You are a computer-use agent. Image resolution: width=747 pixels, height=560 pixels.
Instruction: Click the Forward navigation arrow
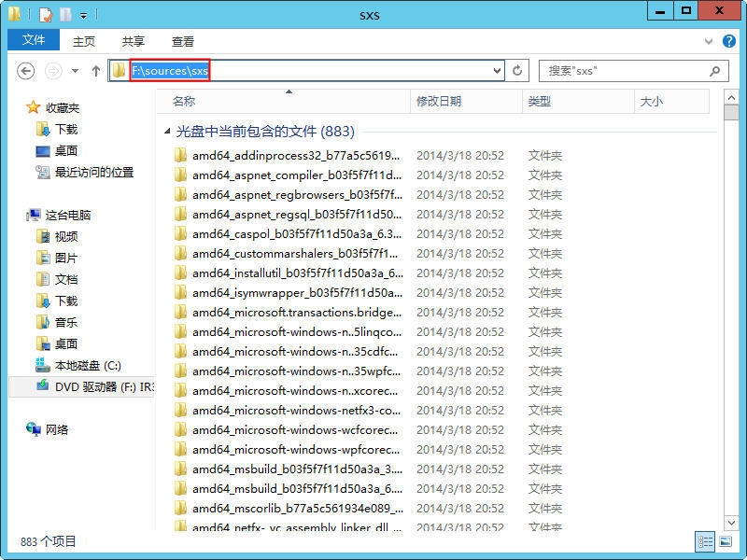[x=53, y=71]
